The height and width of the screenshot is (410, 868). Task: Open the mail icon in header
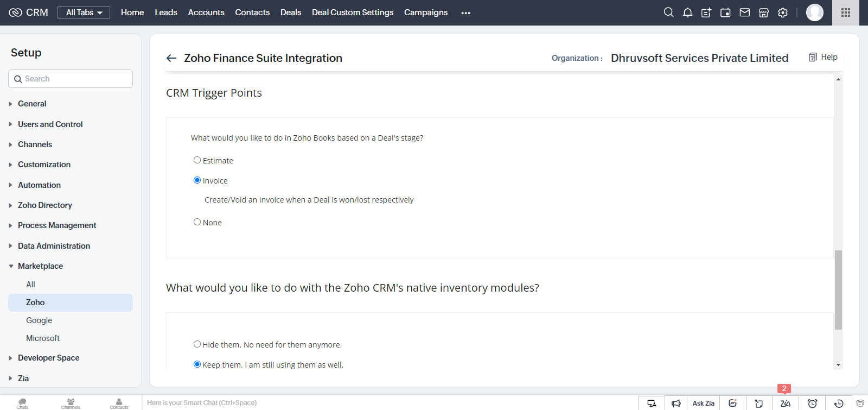coord(744,12)
